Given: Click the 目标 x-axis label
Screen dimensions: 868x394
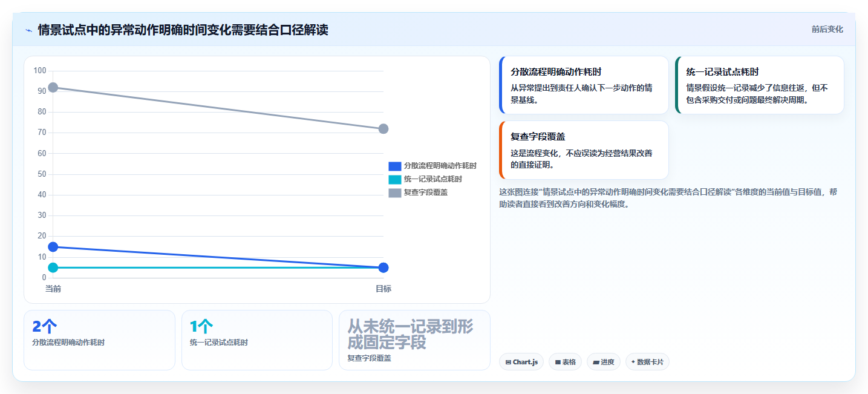Looking at the screenshot, I should point(383,289).
